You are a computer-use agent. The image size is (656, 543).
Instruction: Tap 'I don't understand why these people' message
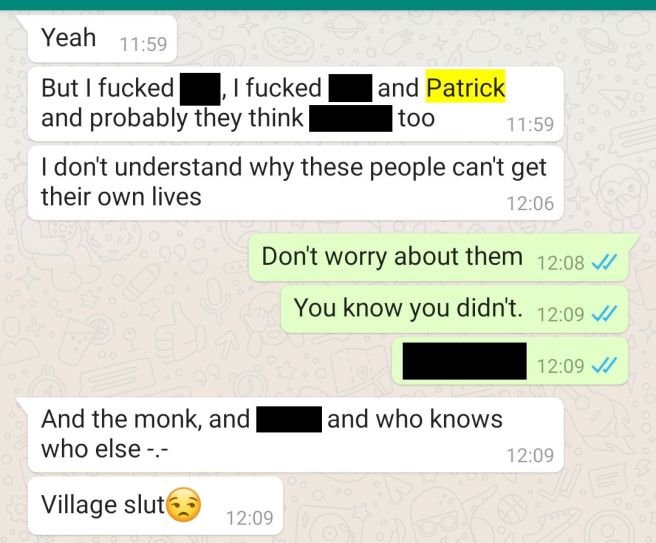[x=296, y=183]
